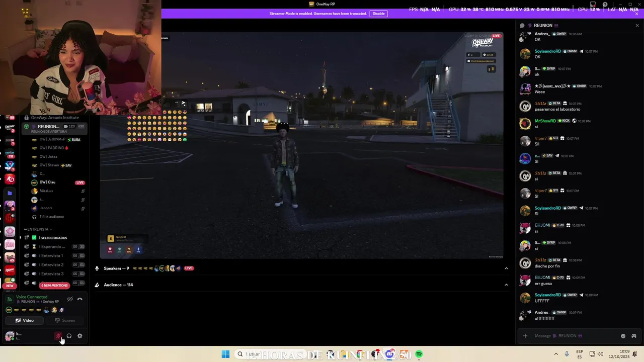The height and width of the screenshot is (362, 644).
Task: Collapse the Audience — 114 section
Action: click(506, 285)
